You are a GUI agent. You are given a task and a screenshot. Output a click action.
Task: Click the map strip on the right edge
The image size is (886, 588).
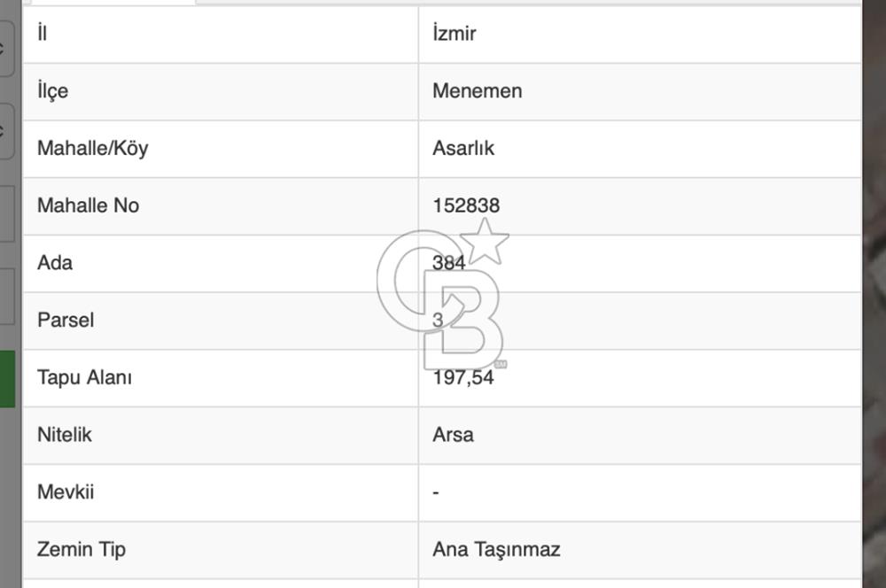[874, 294]
